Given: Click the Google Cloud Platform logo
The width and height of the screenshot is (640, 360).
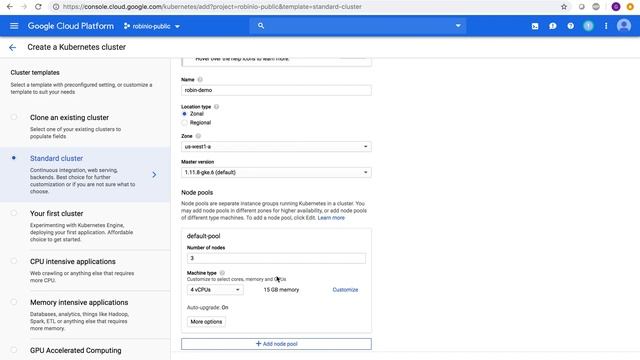Looking at the screenshot, I should click(x=71, y=26).
